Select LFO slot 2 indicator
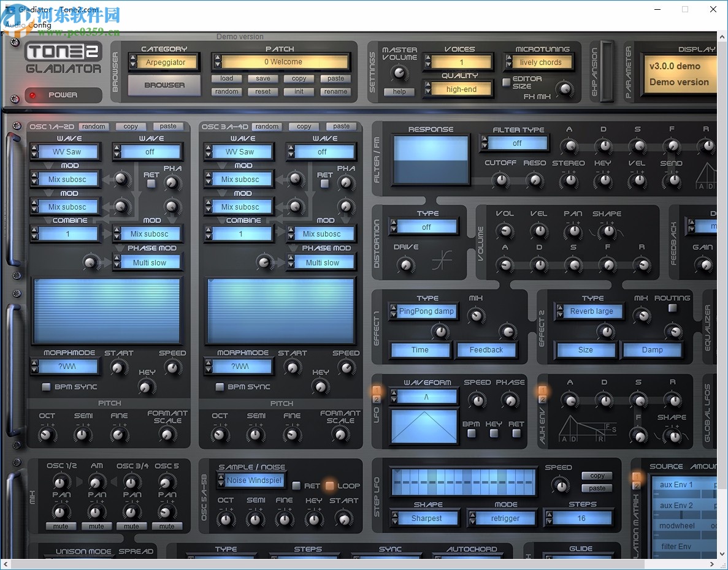 pos(377,400)
